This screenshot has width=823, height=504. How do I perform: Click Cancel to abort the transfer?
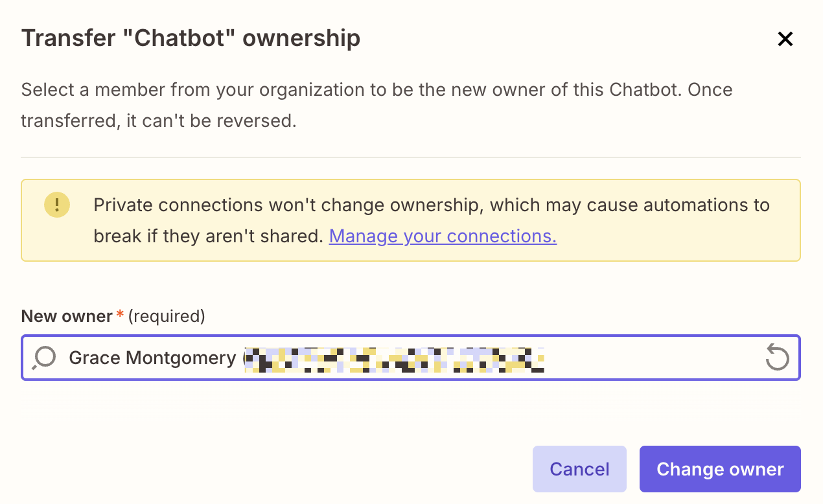point(579,468)
